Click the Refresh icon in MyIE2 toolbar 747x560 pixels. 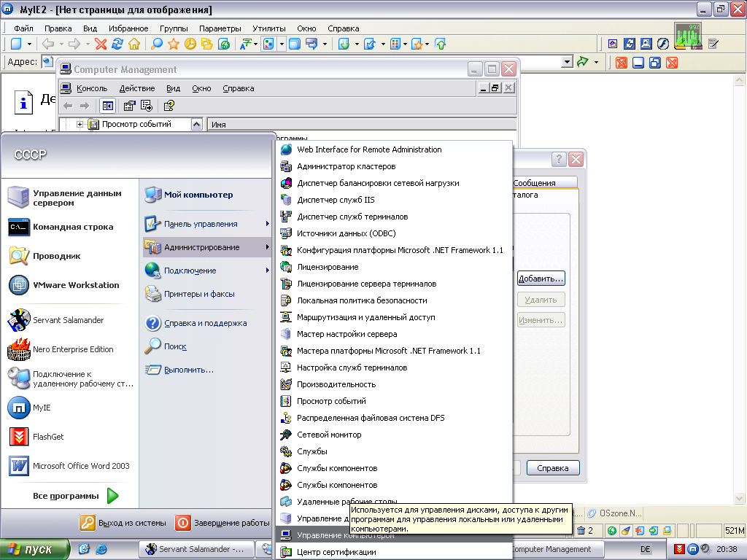[x=117, y=44]
